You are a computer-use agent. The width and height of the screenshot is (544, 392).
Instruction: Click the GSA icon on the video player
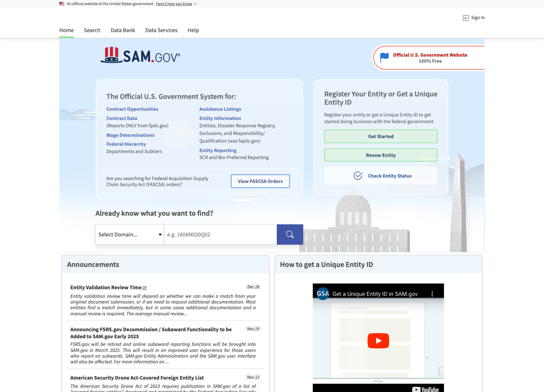click(323, 294)
